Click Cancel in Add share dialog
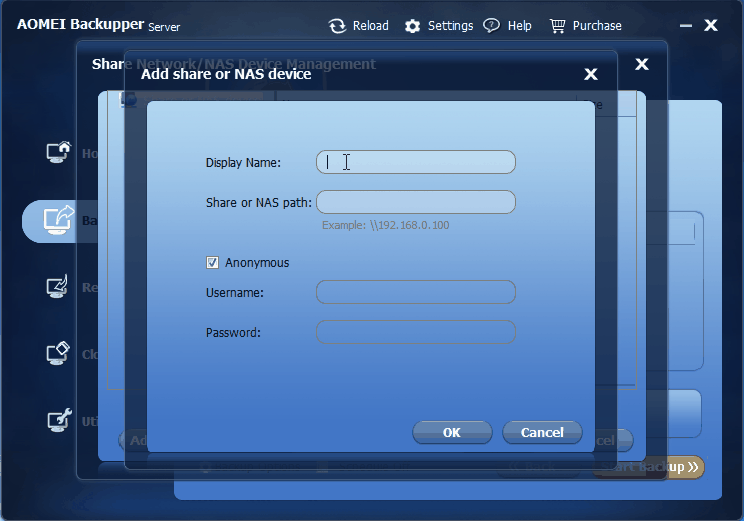This screenshot has width=744, height=521. pos(542,432)
